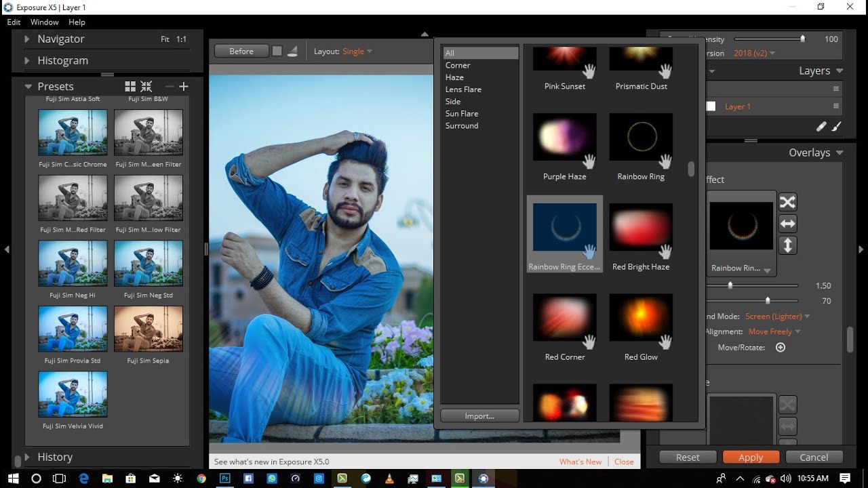Remove preset using minus icon
The width and height of the screenshot is (868, 488).
[170, 87]
